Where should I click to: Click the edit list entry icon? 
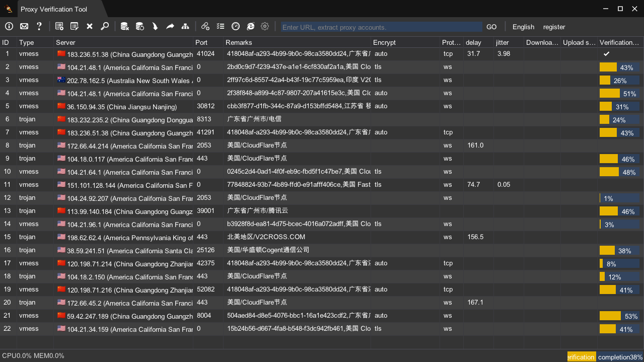(x=75, y=26)
